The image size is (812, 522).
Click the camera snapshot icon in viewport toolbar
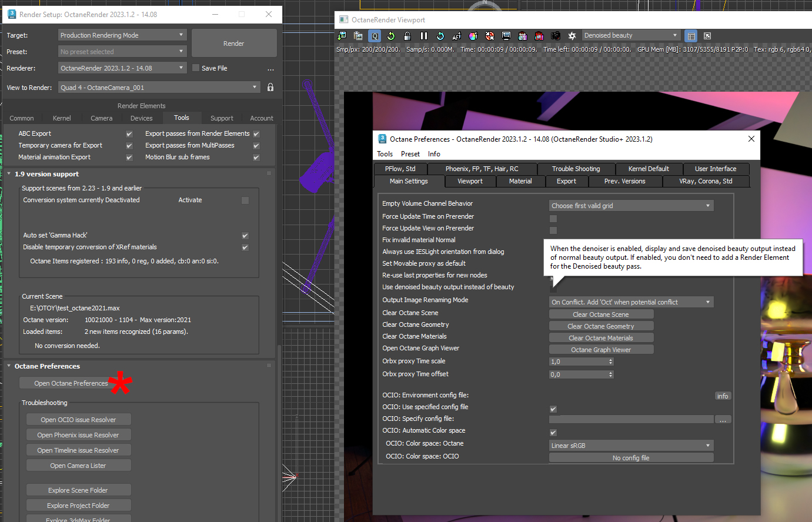click(556, 36)
